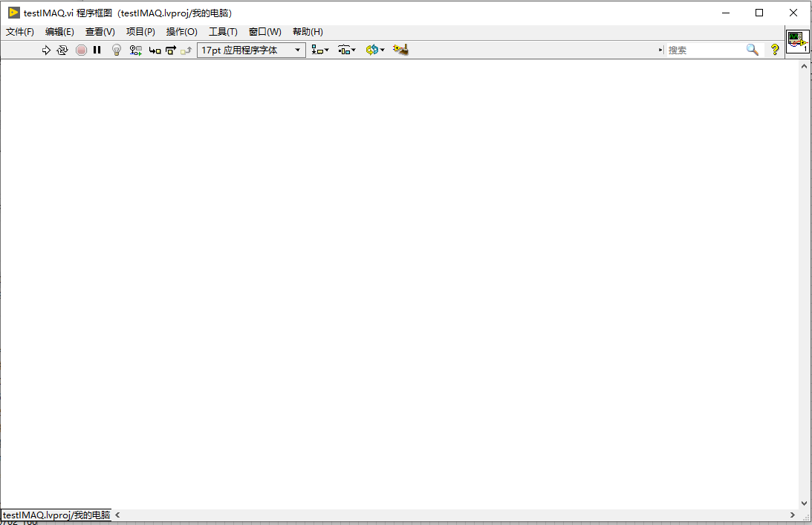Open the 项目(P) menu

coord(140,32)
